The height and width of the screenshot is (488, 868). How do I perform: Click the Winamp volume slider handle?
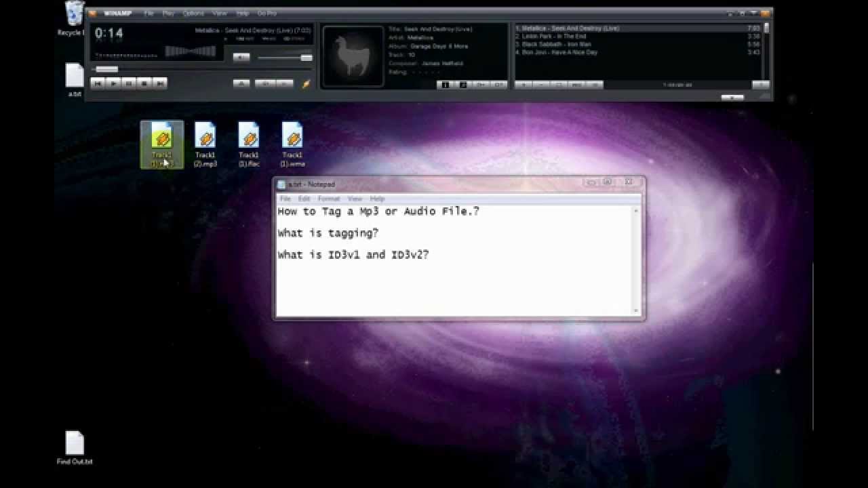pyautogui.click(x=307, y=58)
